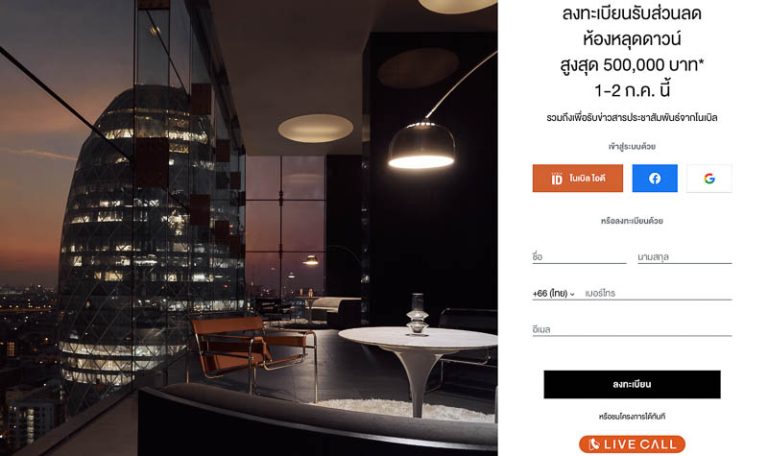Activate the อีเมล email input field
Viewport: 768px width, 456px height.
[632, 330]
